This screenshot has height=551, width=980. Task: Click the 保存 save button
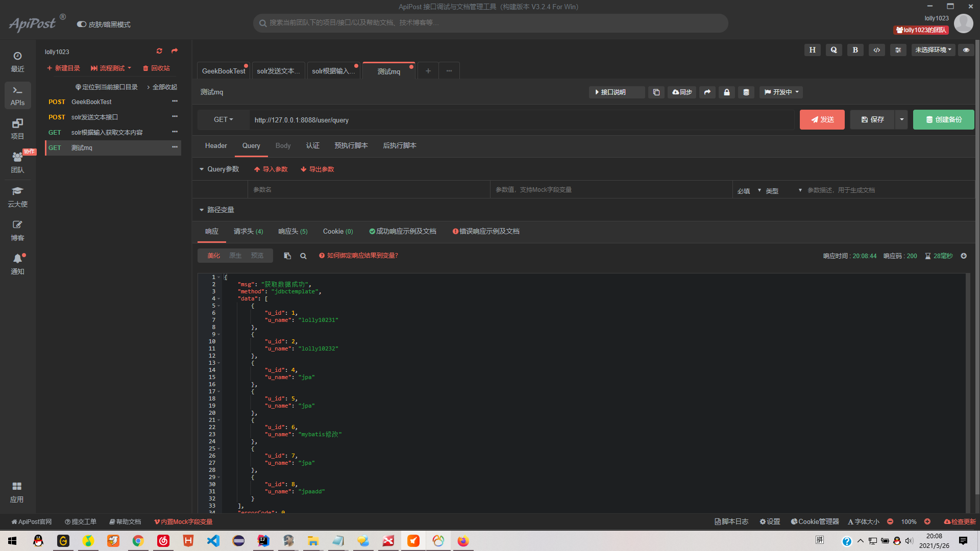872,119
